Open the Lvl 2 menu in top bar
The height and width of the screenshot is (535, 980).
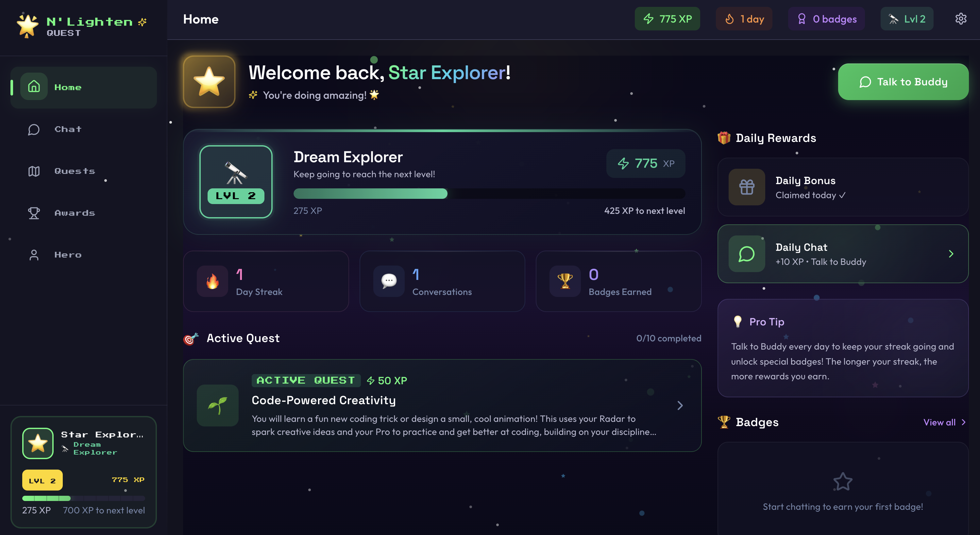(906, 18)
